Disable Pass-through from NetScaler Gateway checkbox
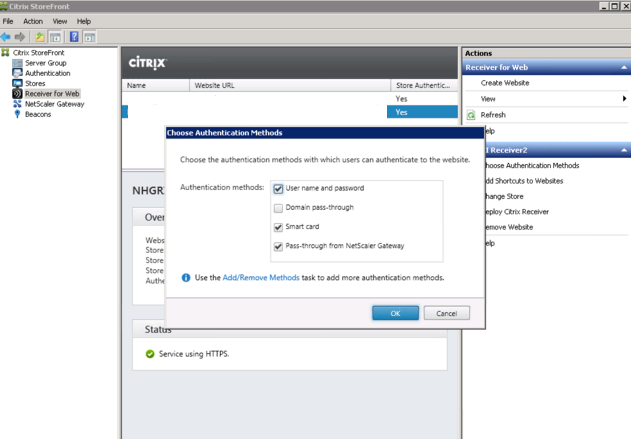Image resolution: width=631 pixels, height=439 pixels. pos(278,246)
